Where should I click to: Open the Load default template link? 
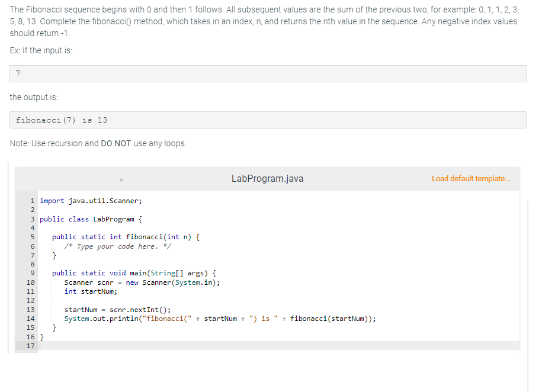tap(471, 179)
